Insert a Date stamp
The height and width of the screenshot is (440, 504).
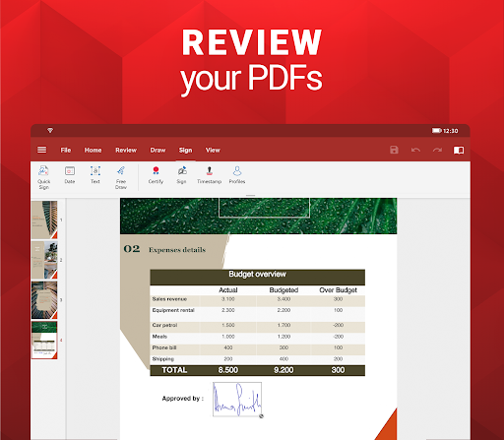tap(70, 175)
